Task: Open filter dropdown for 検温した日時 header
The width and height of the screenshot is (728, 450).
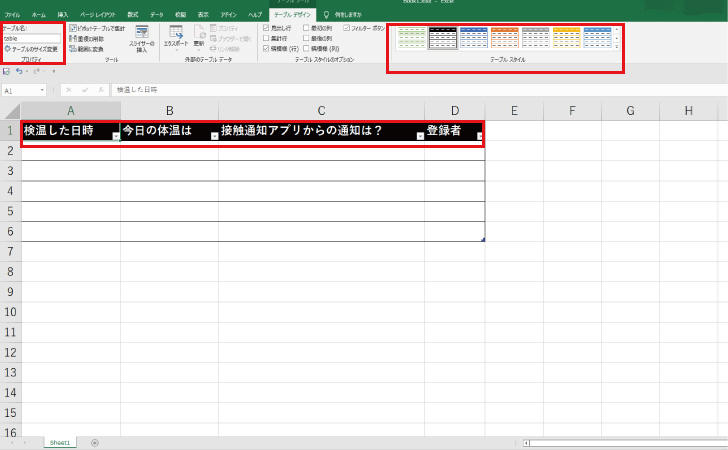Action: tap(116, 136)
